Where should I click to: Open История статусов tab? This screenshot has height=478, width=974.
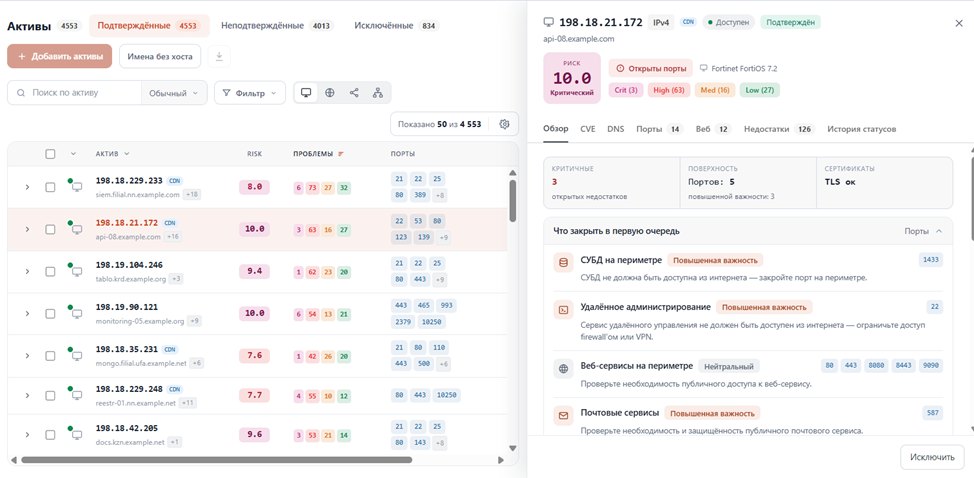point(862,129)
